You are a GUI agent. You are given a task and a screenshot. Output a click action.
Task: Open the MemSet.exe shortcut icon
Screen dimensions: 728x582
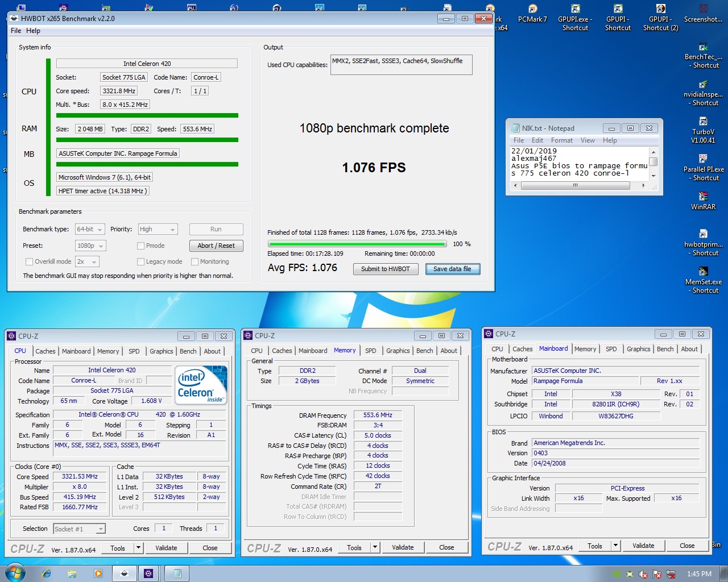(x=703, y=281)
